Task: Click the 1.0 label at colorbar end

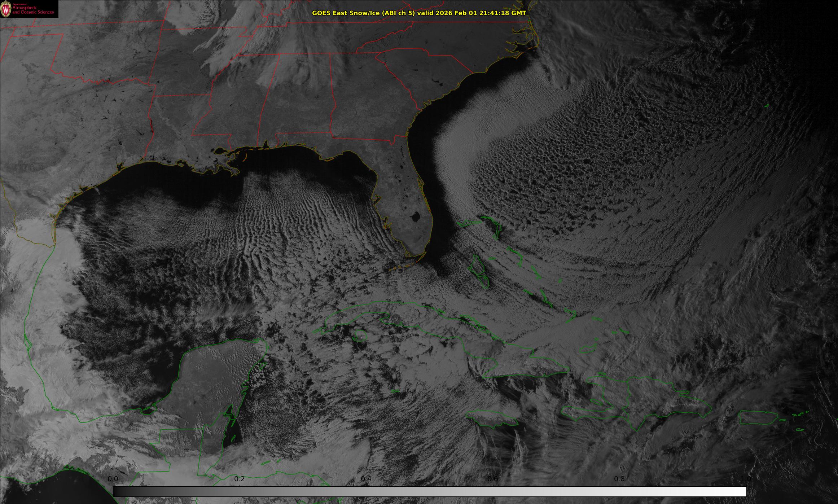Action: click(x=746, y=479)
